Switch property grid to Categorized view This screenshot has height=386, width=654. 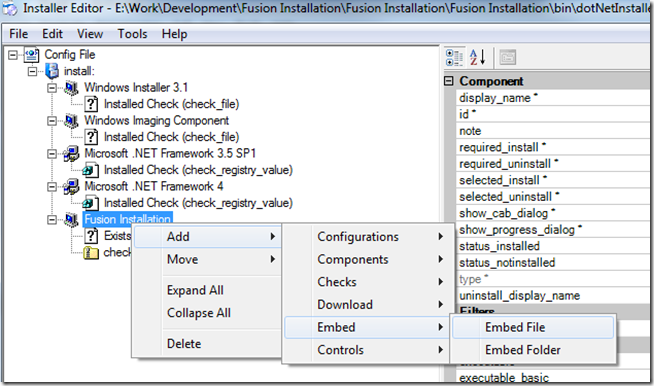[x=454, y=57]
